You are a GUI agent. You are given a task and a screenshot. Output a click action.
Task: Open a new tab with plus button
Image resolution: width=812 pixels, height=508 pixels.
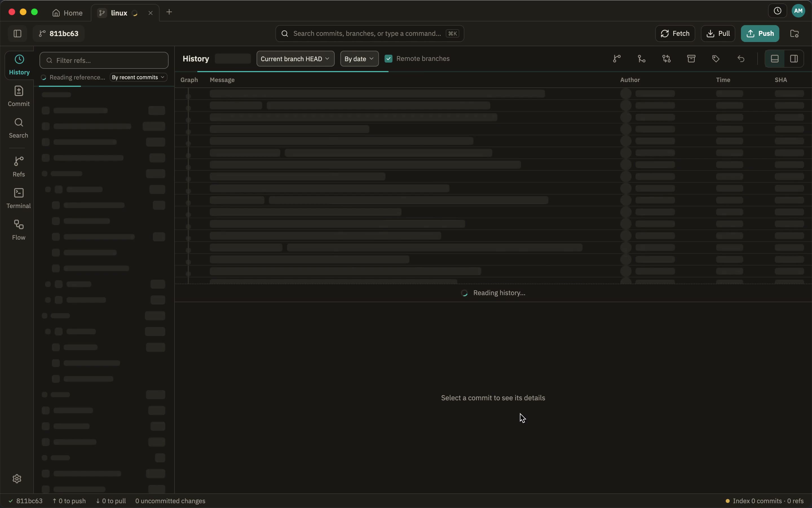[x=169, y=12]
